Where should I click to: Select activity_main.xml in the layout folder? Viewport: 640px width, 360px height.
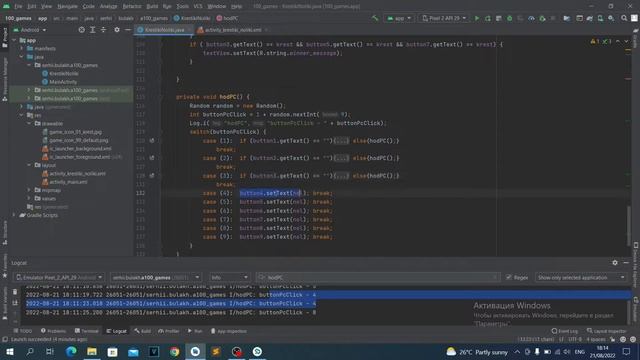(68, 182)
